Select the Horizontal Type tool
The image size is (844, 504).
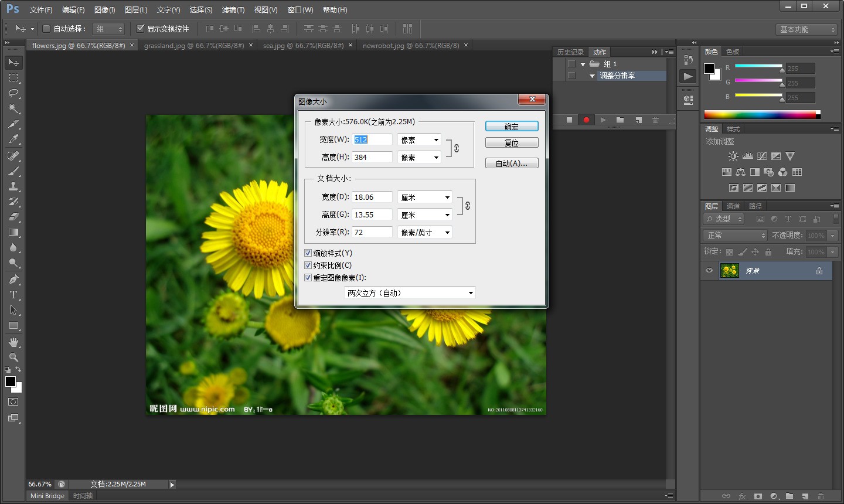(13, 295)
